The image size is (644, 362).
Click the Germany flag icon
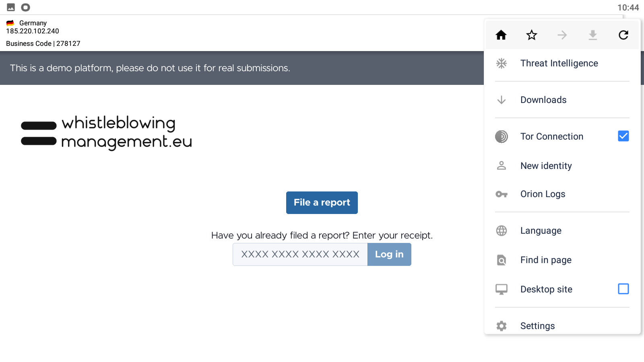[10, 23]
